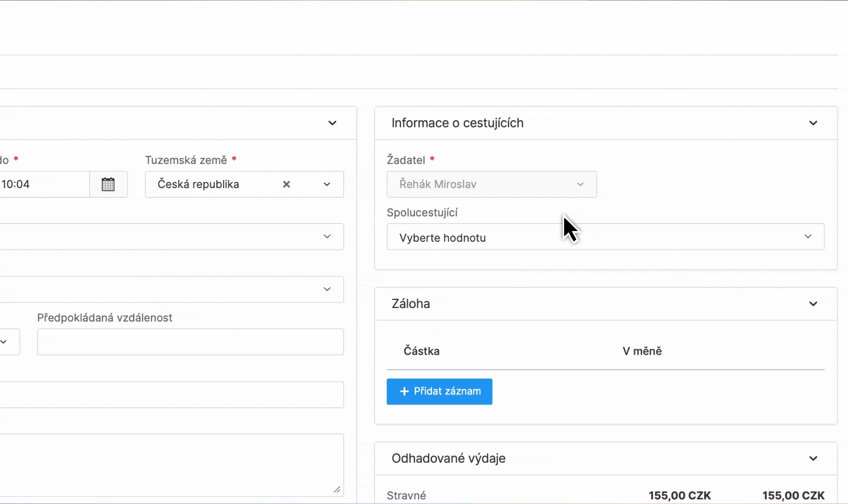Screen dimensions: 848x504
Task: Collapse the Záloha section
Action: (x=813, y=303)
